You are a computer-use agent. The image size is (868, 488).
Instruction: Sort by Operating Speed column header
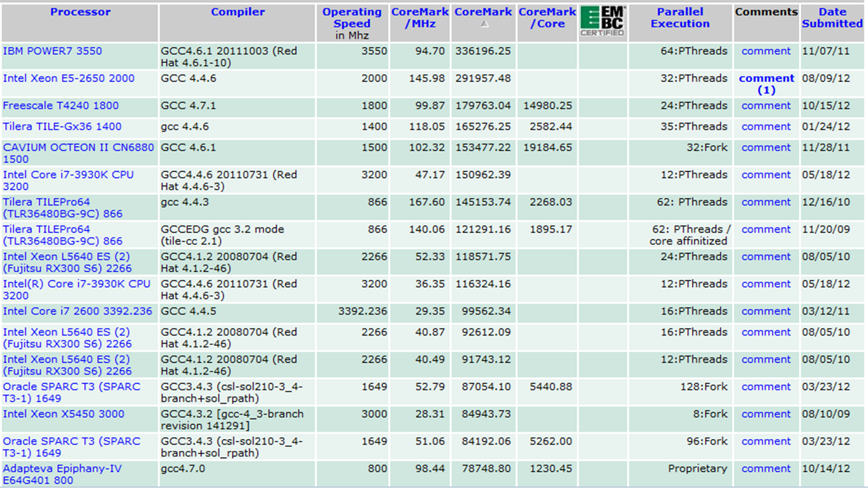tap(352, 18)
